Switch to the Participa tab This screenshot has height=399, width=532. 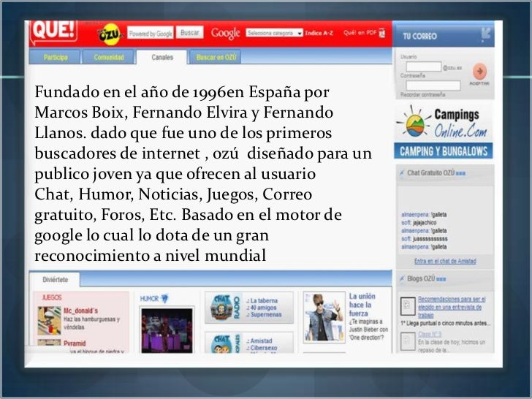55,57
